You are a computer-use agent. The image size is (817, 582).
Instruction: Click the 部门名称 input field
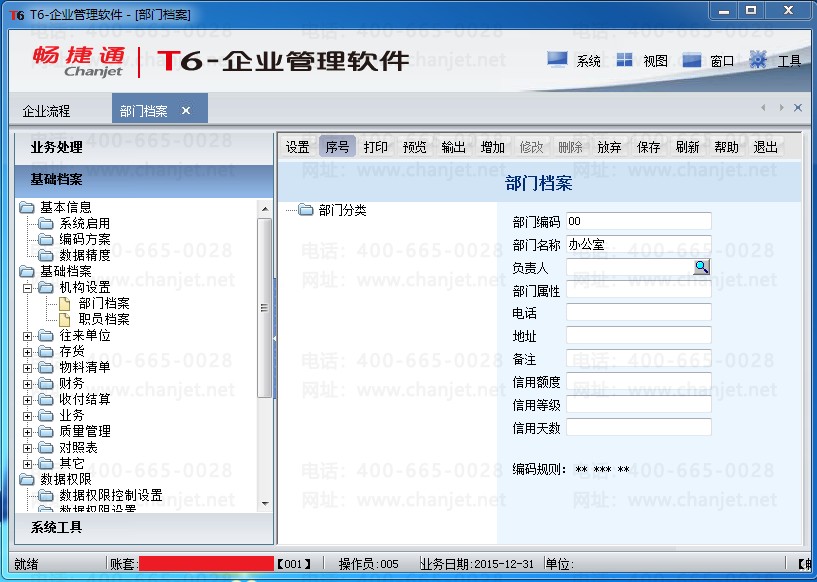click(x=638, y=244)
